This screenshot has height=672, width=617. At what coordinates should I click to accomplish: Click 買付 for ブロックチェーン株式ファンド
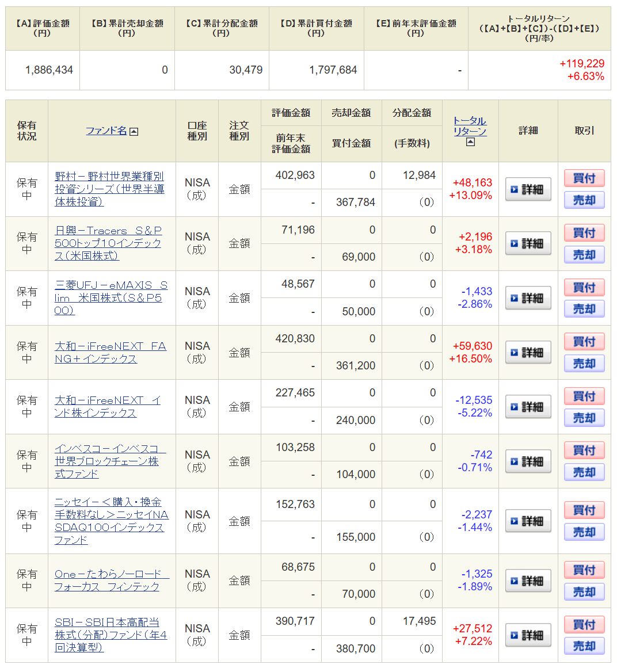tap(584, 450)
